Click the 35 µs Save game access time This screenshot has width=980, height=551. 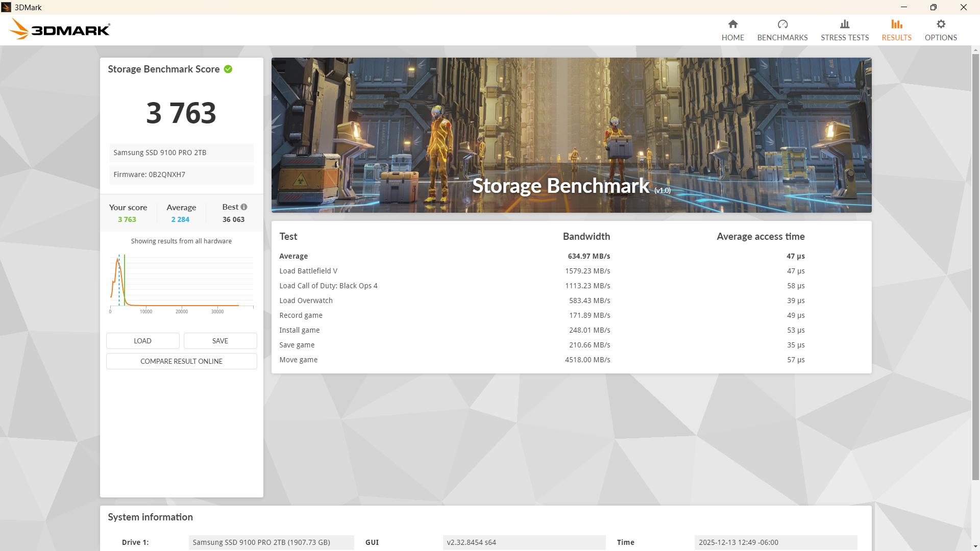[x=796, y=345]
